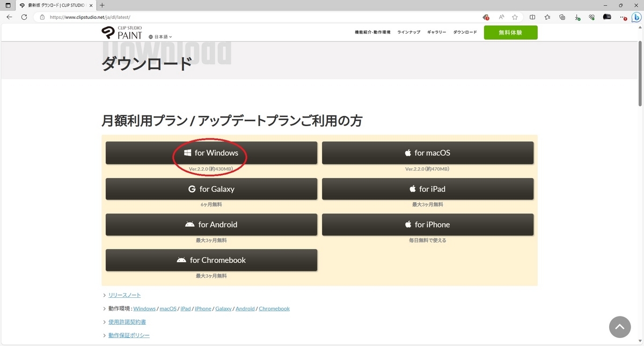This screenshot has width=644, height=346.
Task: Open the 使用許諾契約書 link
Action: 127,322
